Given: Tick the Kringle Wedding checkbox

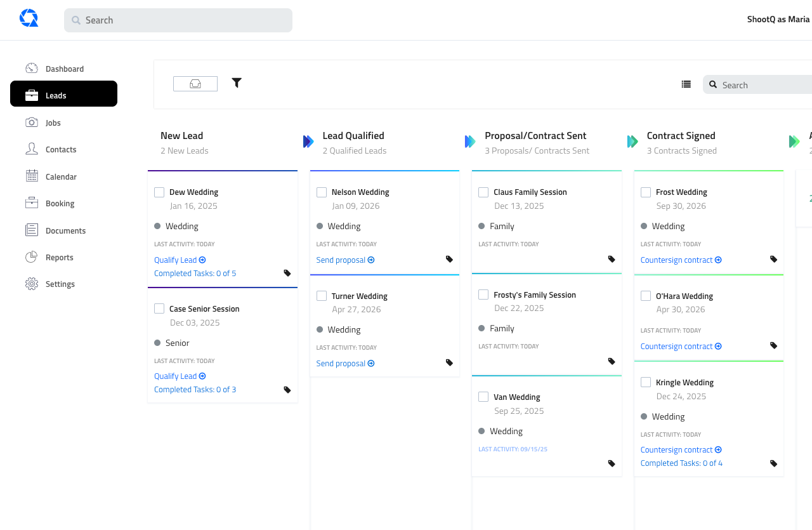Looking at the screenshot, I should 646,382.
